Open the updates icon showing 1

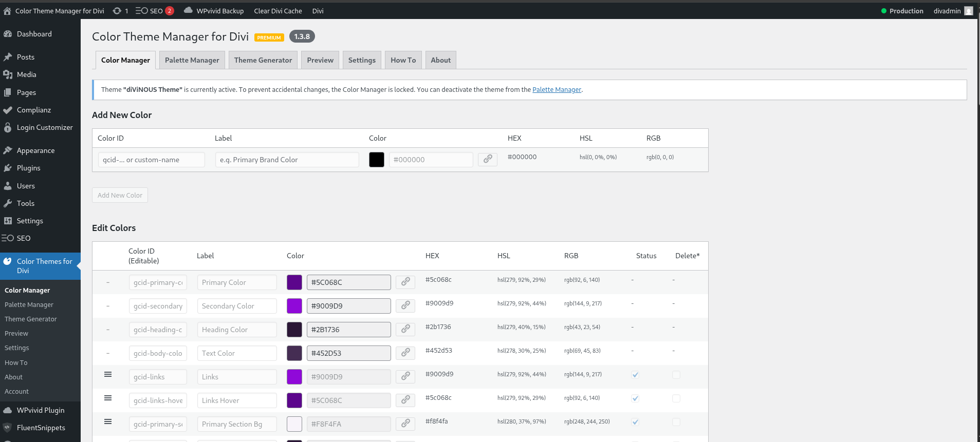[x=120, y=11]
